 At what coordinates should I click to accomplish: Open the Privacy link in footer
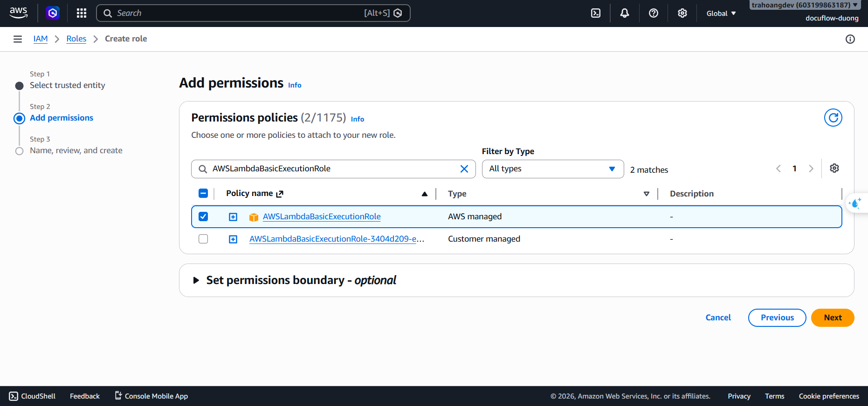[x=739, y=396]
